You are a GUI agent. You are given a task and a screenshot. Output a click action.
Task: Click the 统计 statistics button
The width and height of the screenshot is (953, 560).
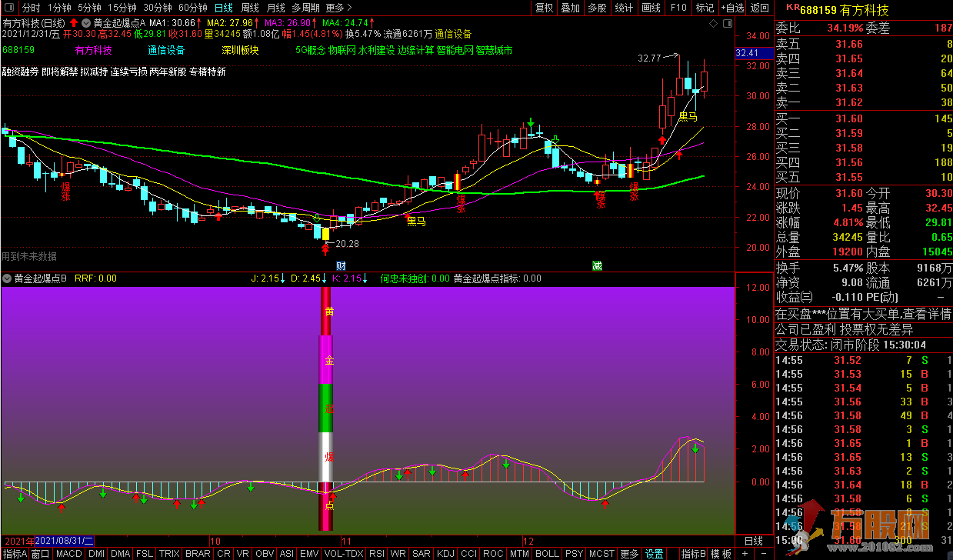(x=625, y=8)
